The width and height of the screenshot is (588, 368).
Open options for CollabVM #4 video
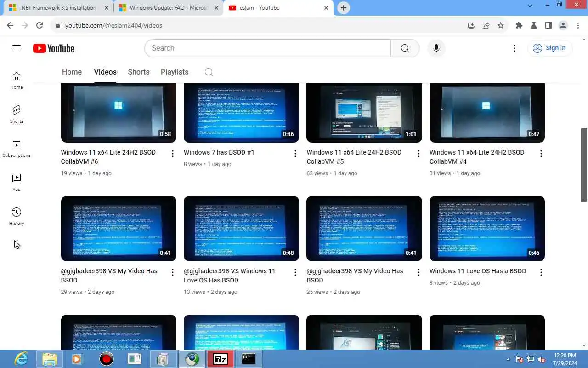pyautogui.click(x=541, y=154)
